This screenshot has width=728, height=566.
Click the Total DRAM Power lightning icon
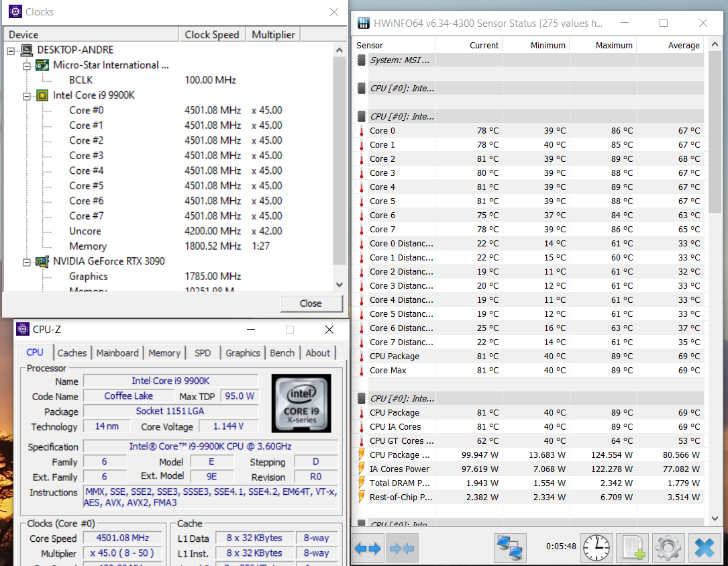click(361, 483)
